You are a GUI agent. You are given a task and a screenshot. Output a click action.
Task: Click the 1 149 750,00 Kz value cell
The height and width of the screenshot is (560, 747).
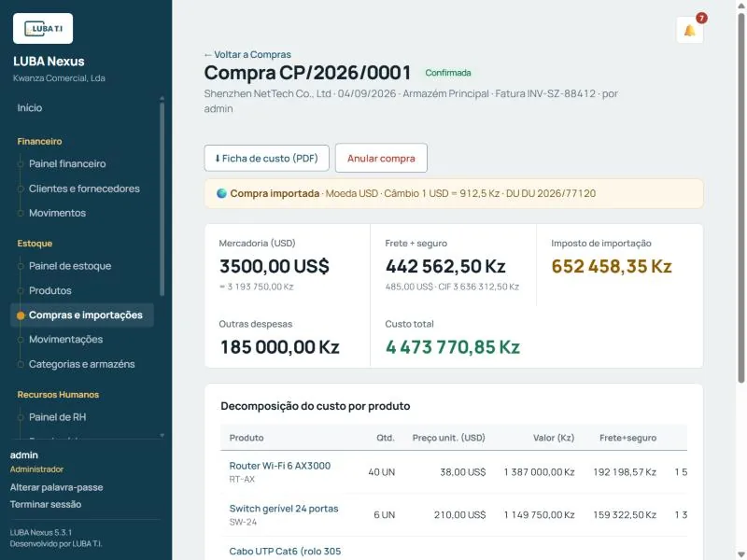click(540, 515)
